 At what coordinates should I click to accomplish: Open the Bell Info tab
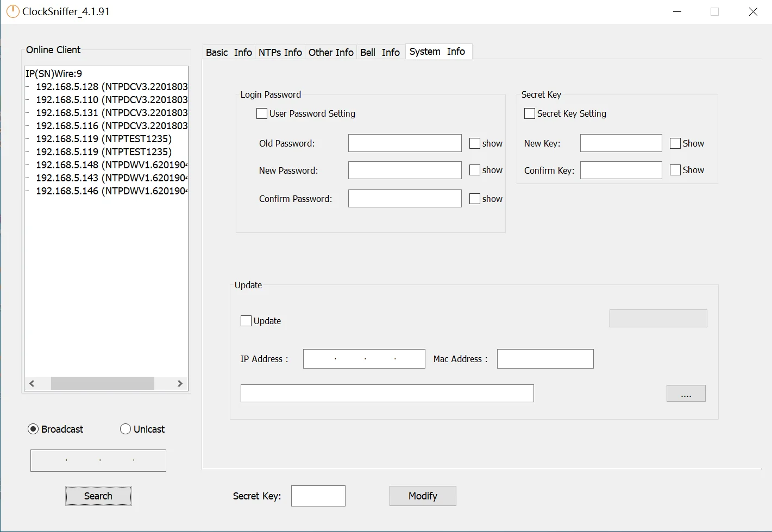[380, 52]
